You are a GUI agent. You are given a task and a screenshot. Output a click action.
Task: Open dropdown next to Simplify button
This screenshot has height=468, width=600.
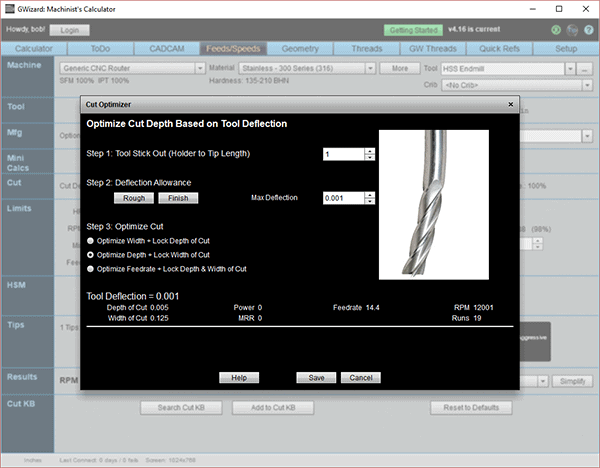point(543,382)
